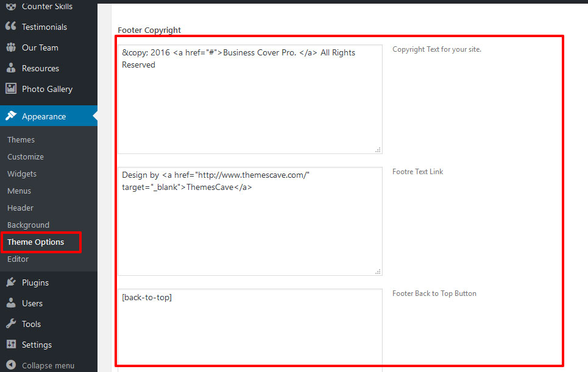
Task: Open the Editor submenu link
Action: coord(18,259)
